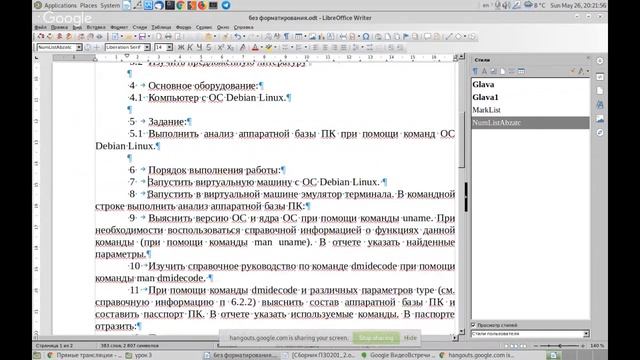Show List Styles in the Styles panel
This screenshot has width=640, height=360.
coord(512,71)
